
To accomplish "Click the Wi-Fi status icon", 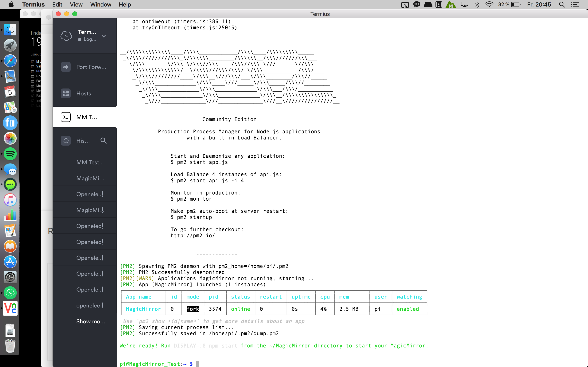I will pyautogui.click(x=489, y=5).
